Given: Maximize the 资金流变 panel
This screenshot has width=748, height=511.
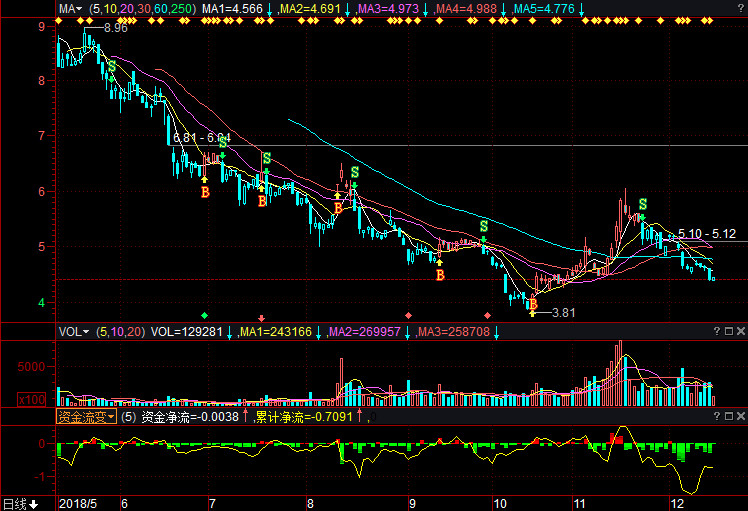Looking at the screenshot, I should click(728, 416).
